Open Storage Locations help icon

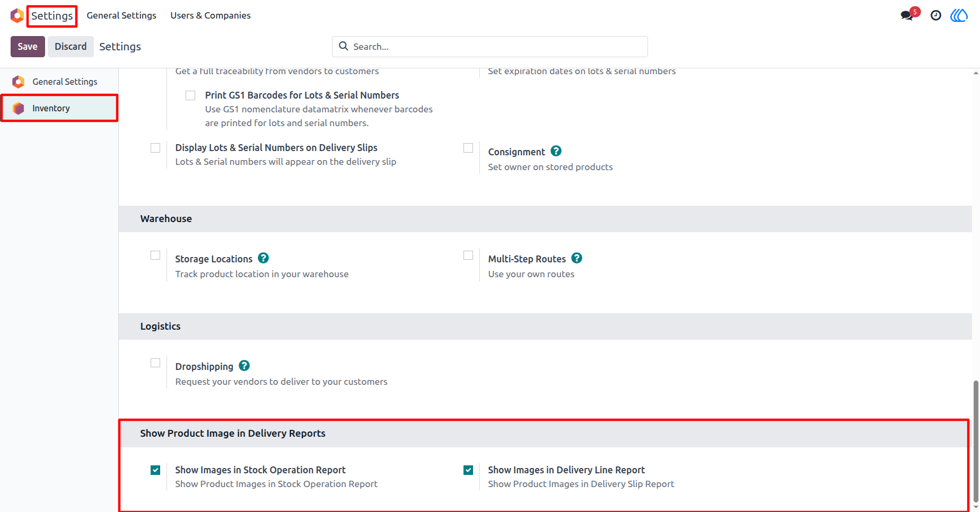(x=264, y=258)
